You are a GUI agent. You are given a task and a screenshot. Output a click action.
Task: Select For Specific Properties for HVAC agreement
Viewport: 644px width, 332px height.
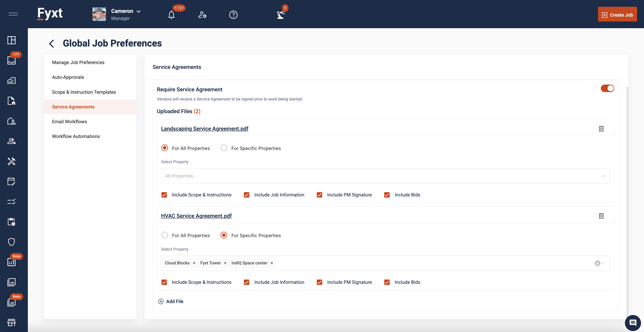(224, 235)
